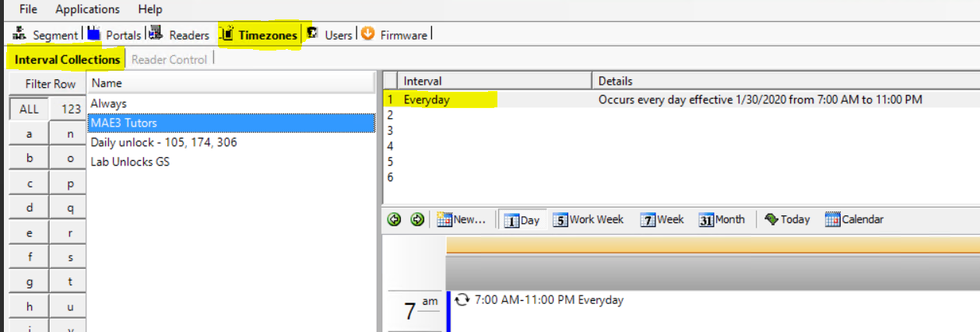Click the Users icon
The width and height of the screenshot is (980, 332).
coord(312,34)
